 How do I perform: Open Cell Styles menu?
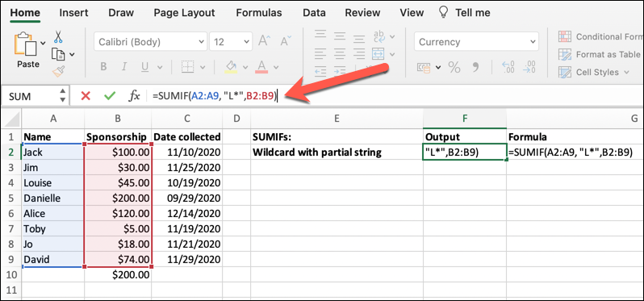(594, 73)
